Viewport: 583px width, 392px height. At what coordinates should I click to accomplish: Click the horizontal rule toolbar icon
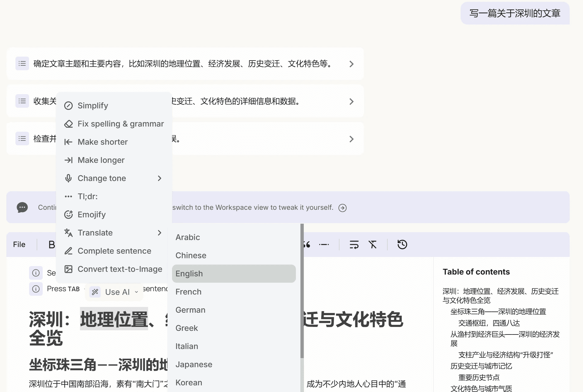(x=324, y=245)
